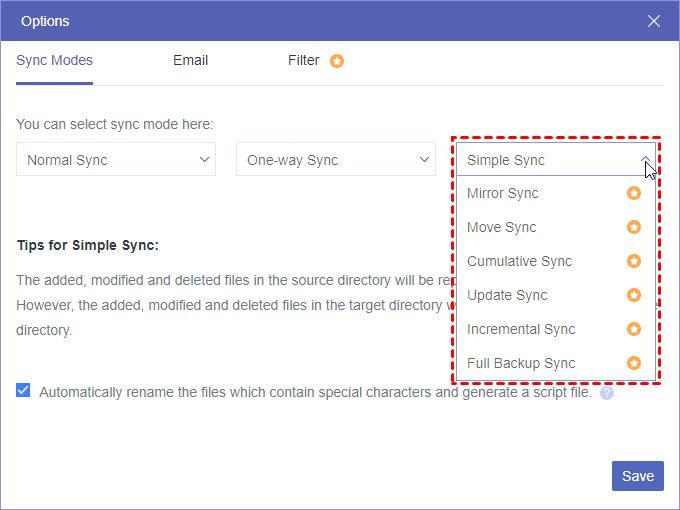Select Full Backup Sync option
This screenshot has height=510, width=680.
click(x=556, y=363)
